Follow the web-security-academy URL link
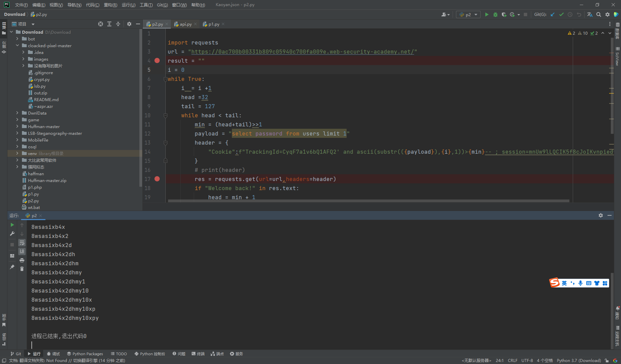 (302, 52)
